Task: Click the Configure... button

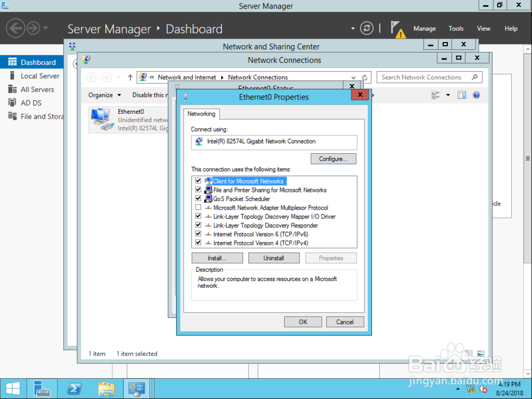Action: click(x=333, y=159)
